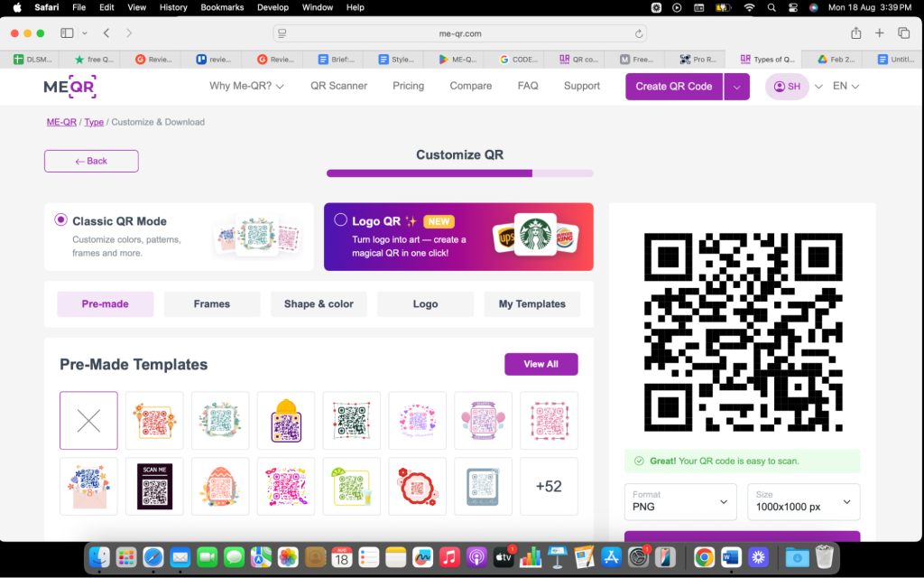Viewport: 924px width, 578px height.
Task: Select the first blank template thumbnail
Action: (x=88, y=420)
